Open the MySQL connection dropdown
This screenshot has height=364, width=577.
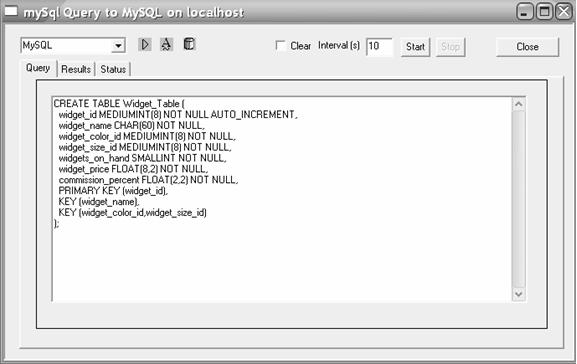point(118,46)
